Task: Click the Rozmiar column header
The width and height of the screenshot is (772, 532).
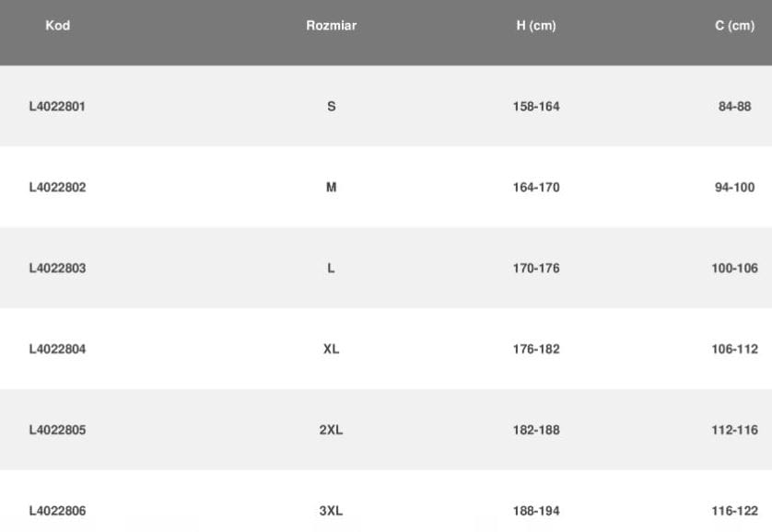Action: pyautogui.click(x=331, y=26)
